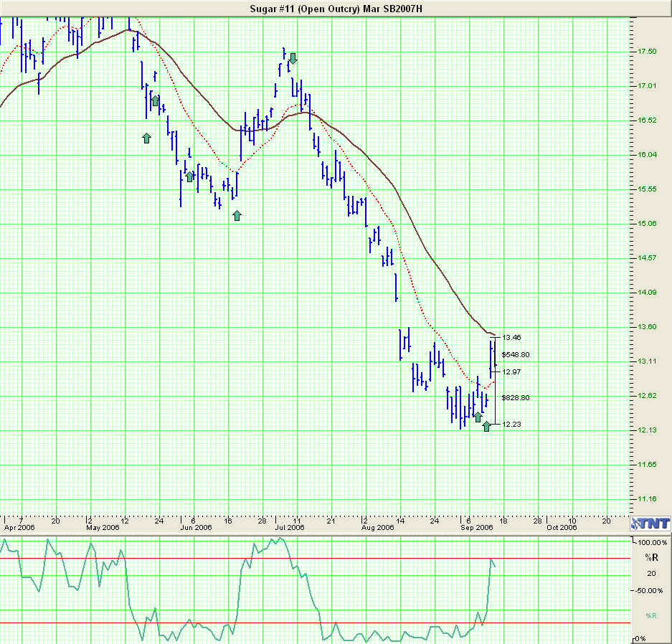Image resolution: width=672 pixels, height=644 pixels.
Task: Click the 13.46 measurement label
Action: [x=511, y=338]
